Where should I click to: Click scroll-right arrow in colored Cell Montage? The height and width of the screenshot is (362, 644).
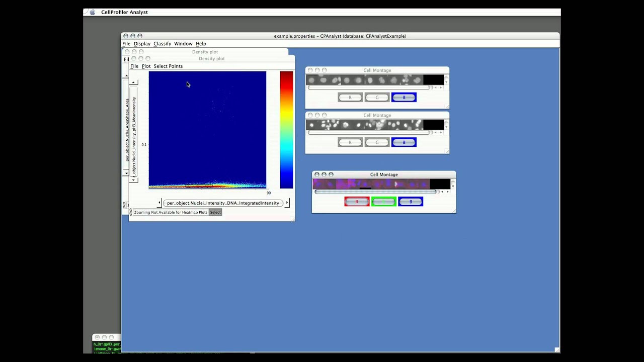(x=448, y=192)
